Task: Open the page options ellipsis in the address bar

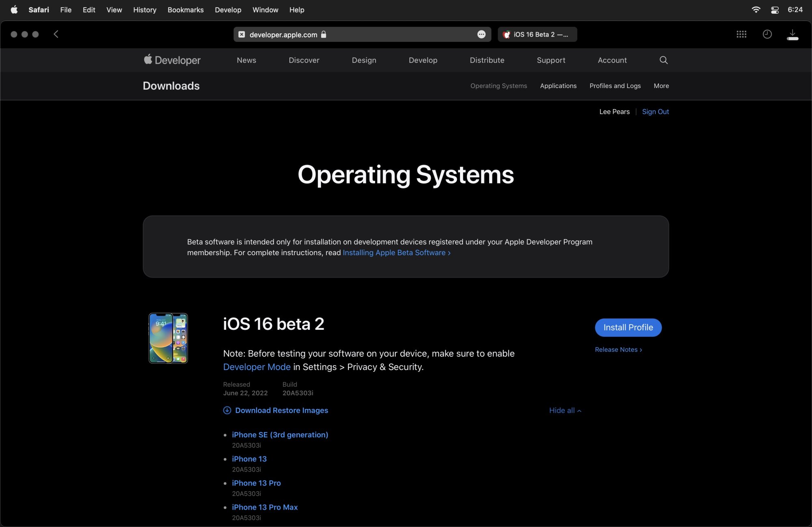Action: point(482,34)
